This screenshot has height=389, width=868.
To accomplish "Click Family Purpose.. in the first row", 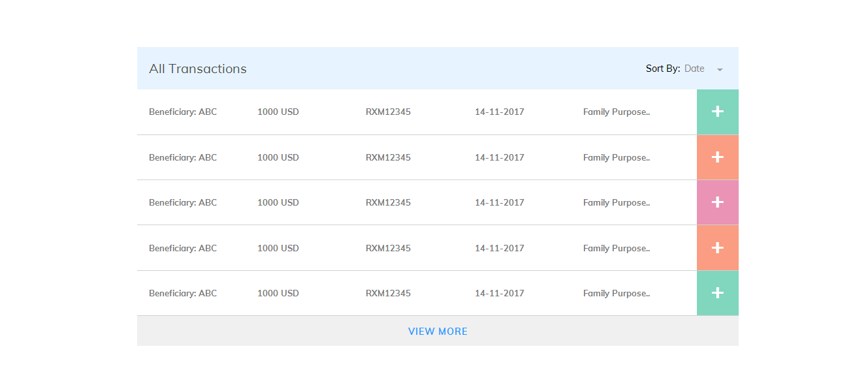I will pos(617,112).
